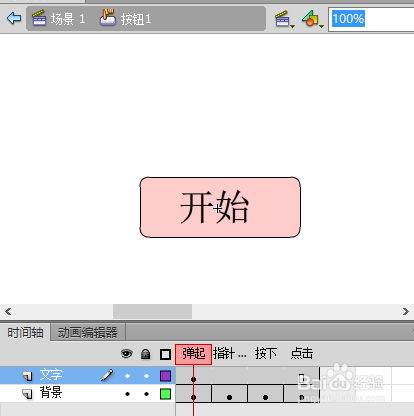Click the 100% zoom input field

[x=371, y=19]
